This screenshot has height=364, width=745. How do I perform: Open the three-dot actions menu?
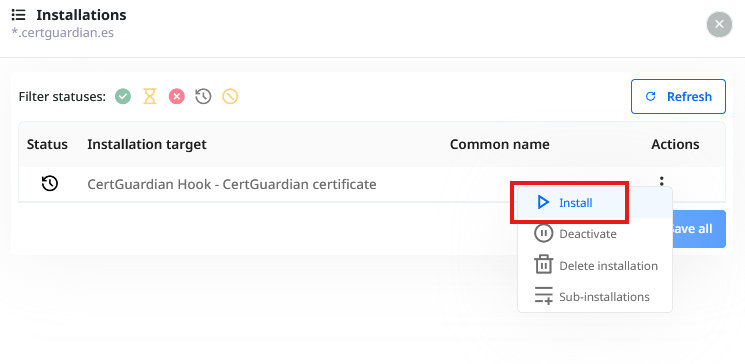661,180
